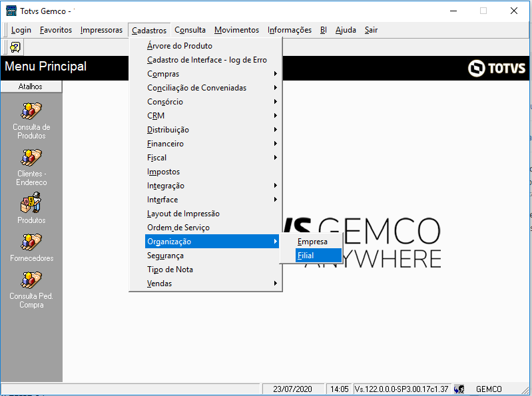Select the Segurança menu entry
532x396 pixels.
click(212, 256)
